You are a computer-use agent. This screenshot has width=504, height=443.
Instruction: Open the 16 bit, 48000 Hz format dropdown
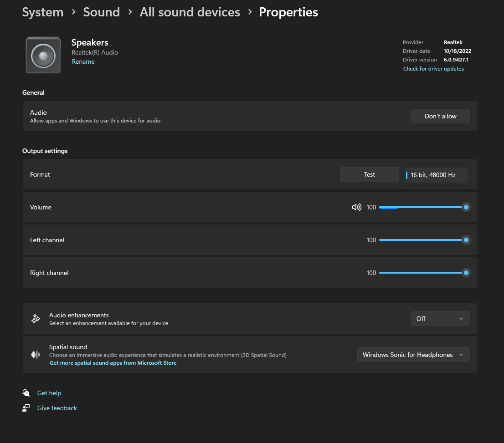(x=436, y=175)
